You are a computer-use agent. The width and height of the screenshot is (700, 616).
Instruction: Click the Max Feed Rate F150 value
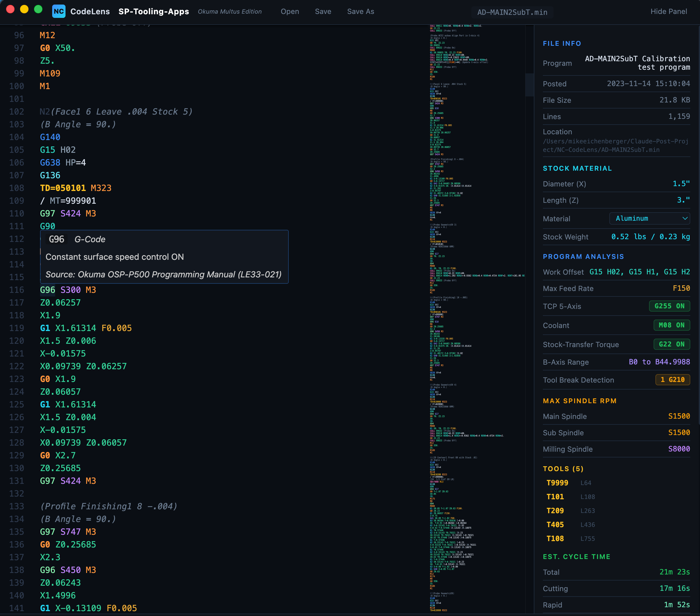coord(681,288)
